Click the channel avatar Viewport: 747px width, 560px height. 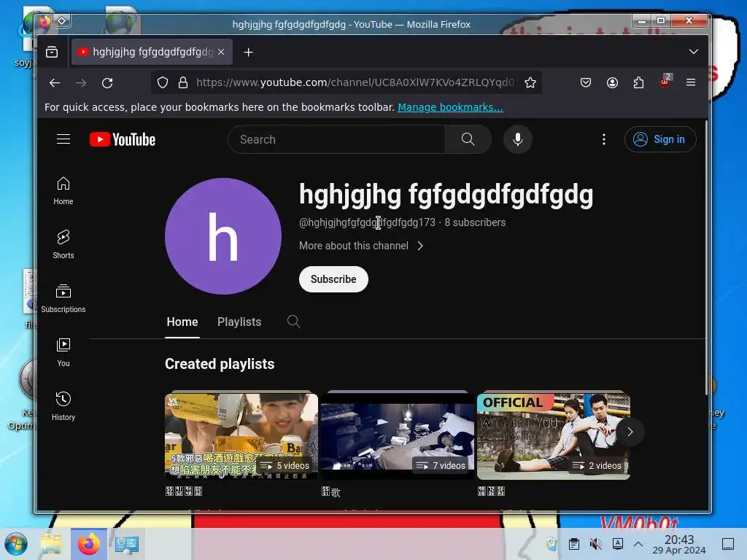click(223, 236)
